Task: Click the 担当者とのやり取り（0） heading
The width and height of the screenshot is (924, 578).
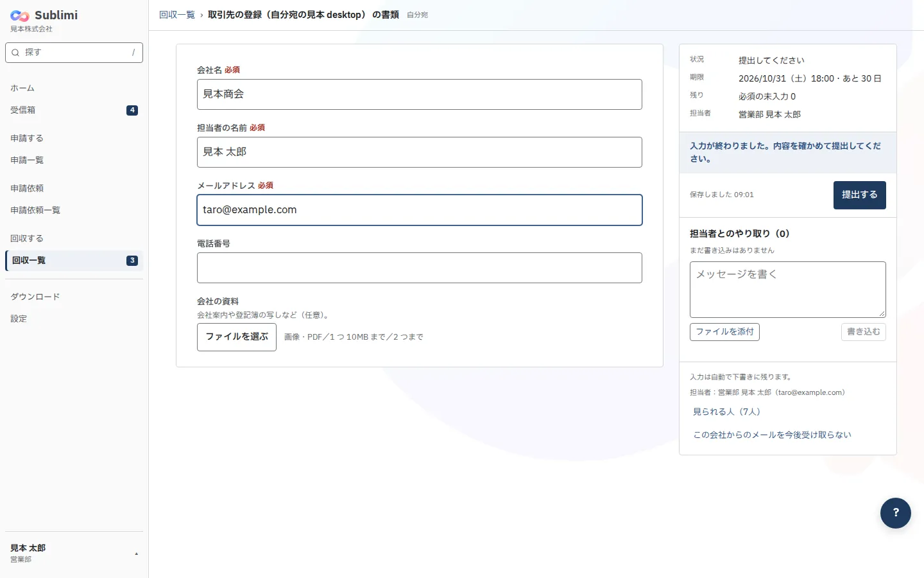Action: pyautogui.click(x=739, y=234)
